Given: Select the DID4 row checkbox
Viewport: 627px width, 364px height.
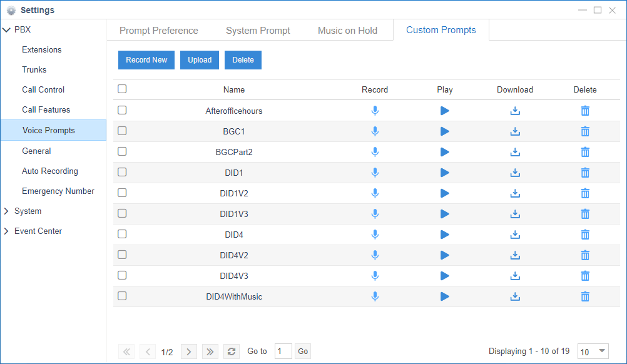Looking at the screenshot, I should click(123, 234).
